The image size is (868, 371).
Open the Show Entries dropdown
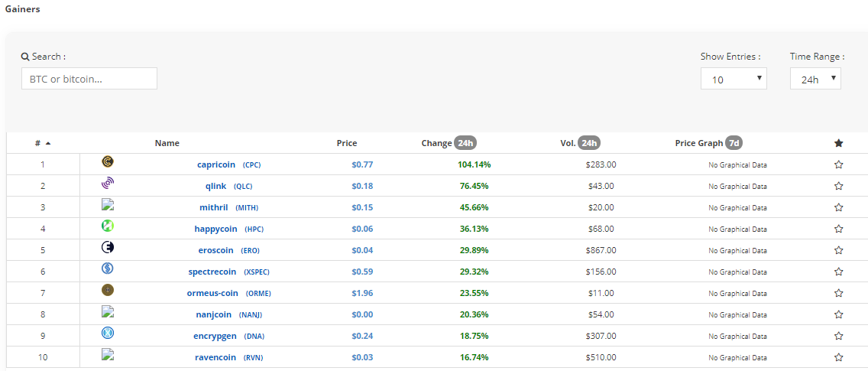[734, 79]
